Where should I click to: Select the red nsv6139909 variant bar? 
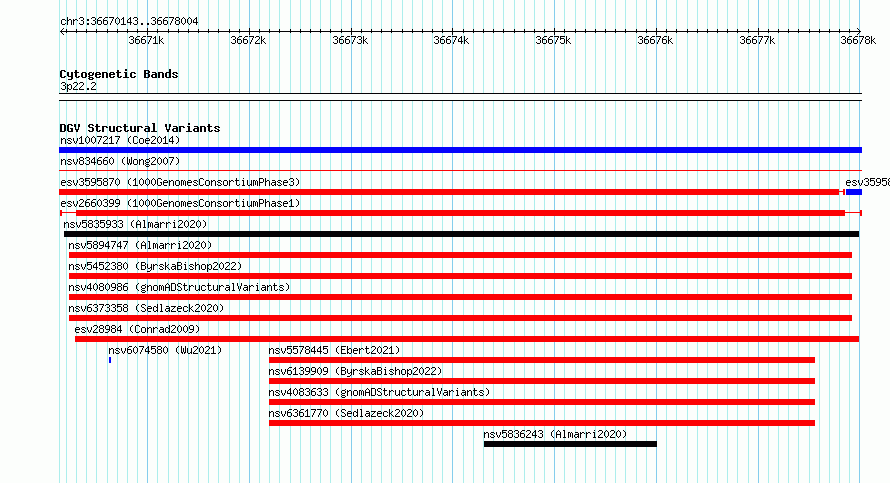(x=542, y=381)
